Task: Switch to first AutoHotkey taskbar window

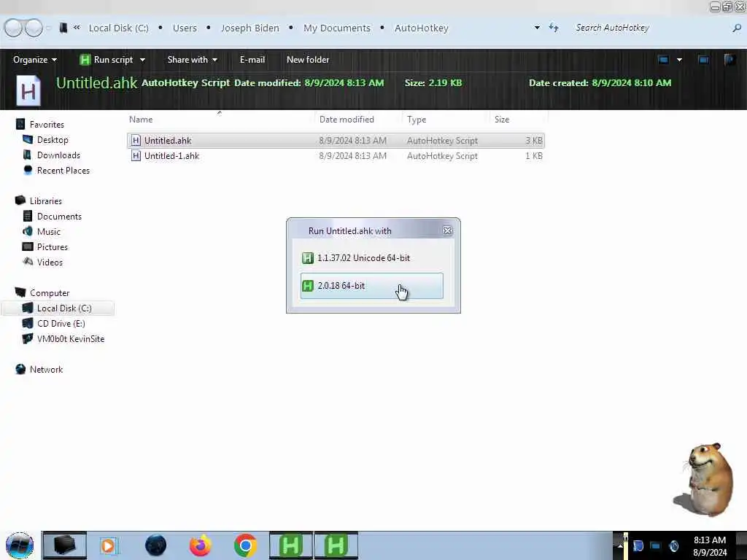Action: coord(290,545)
